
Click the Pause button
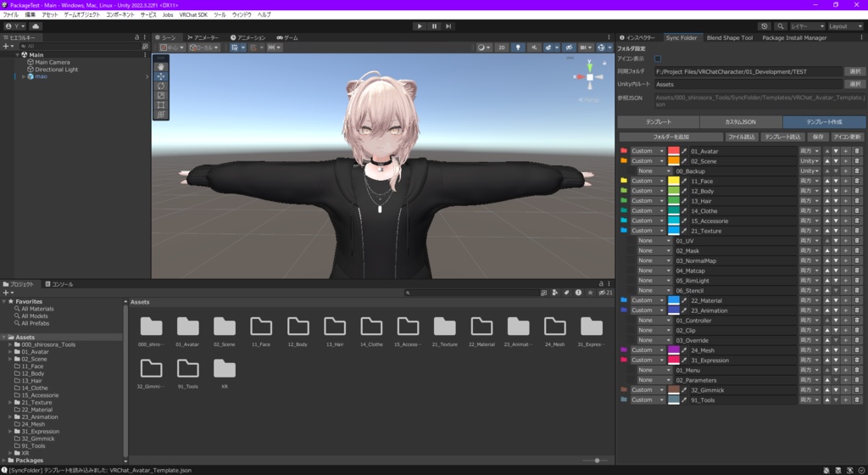point(434,26)
